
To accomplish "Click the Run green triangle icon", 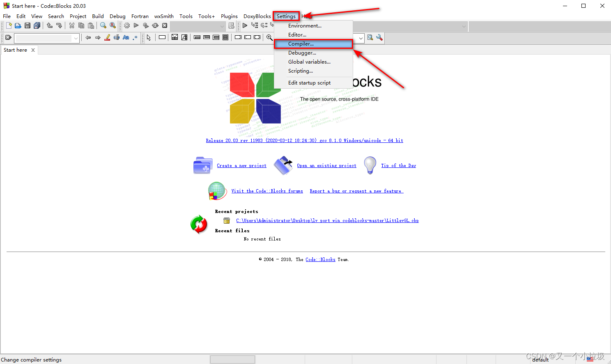I will 136,25.
